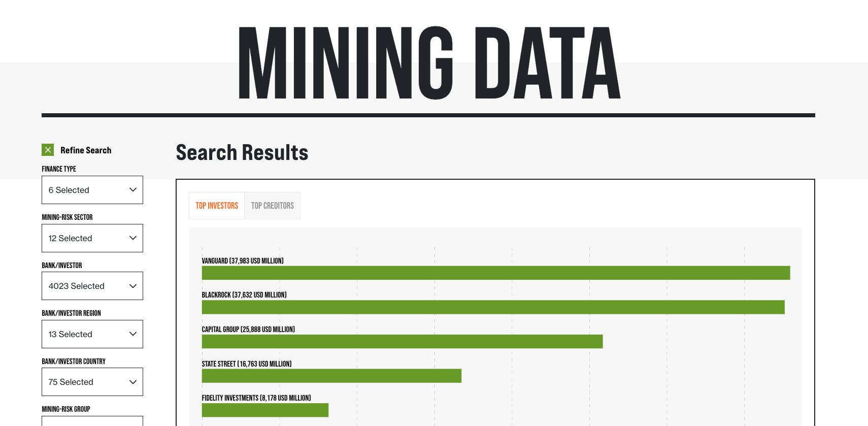Select the BlackRock bar in chart
The image size is (868, 426).
tap(493, 307)
